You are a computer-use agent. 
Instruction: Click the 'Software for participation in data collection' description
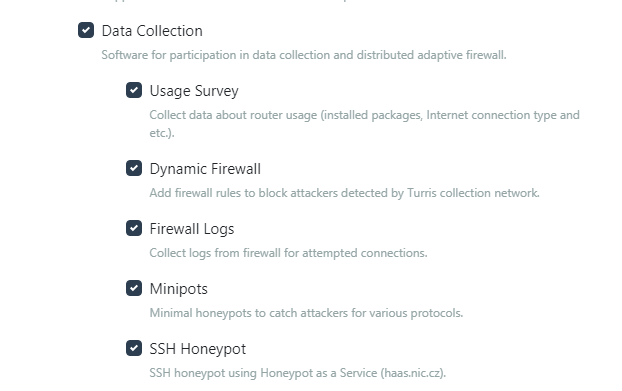[304, 55]
